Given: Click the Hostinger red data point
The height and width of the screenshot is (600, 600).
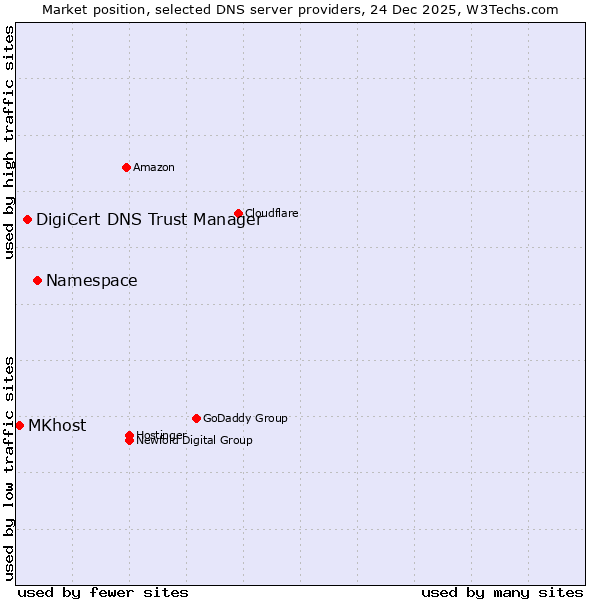Looking at the screenshot, I should [129, 435].
